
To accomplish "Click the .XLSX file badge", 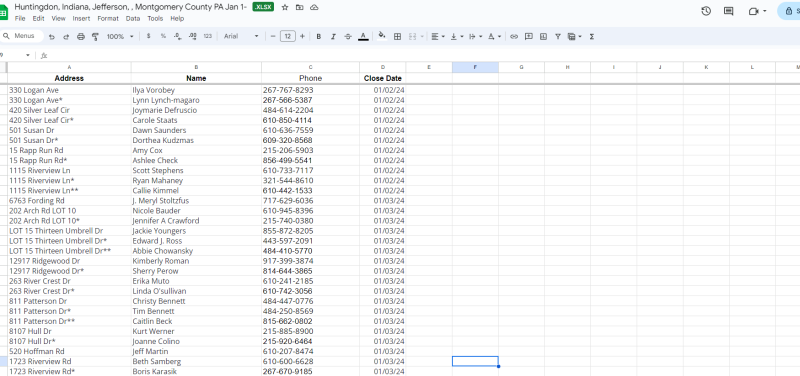I will [263, 7].
